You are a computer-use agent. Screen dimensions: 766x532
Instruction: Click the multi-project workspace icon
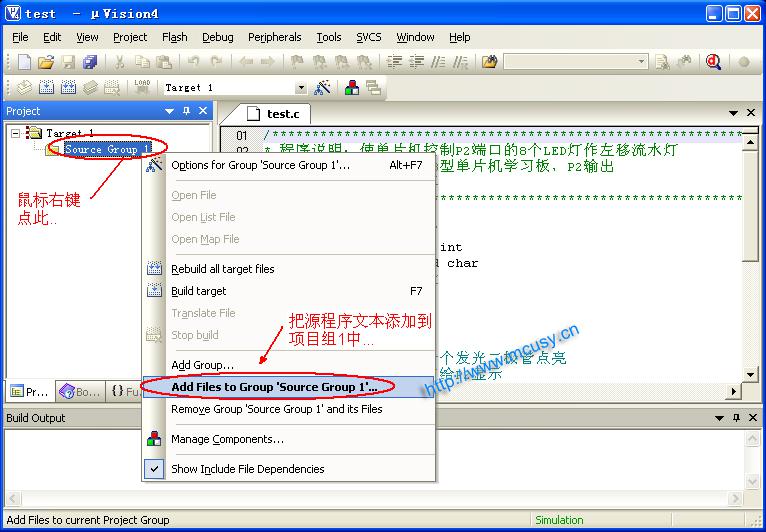(374, 87)
